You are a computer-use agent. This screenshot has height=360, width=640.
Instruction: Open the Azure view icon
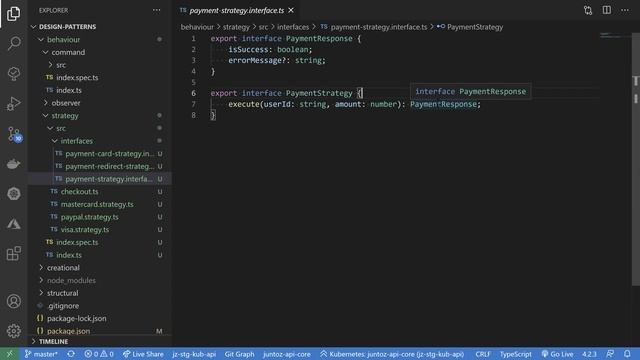tap(13, 224)
